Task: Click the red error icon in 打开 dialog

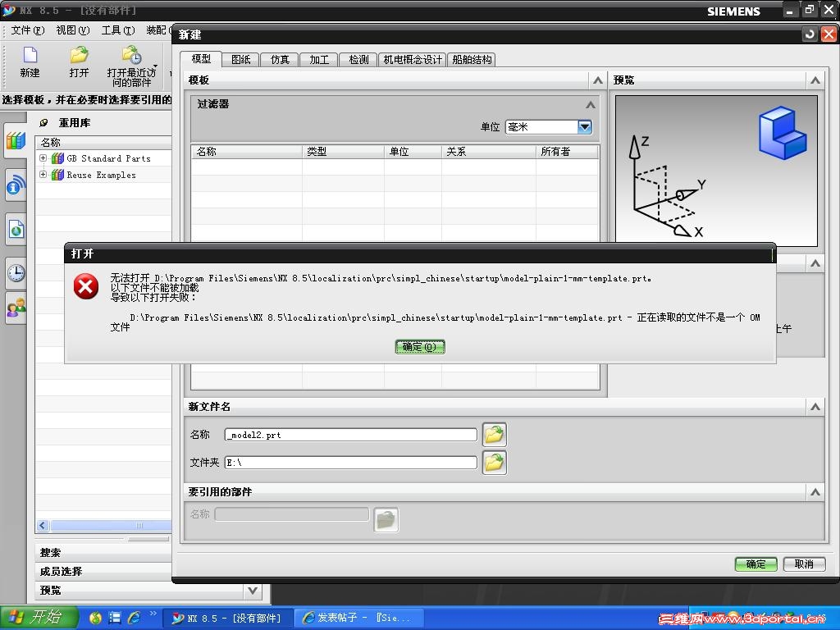Action: [85, 286]
